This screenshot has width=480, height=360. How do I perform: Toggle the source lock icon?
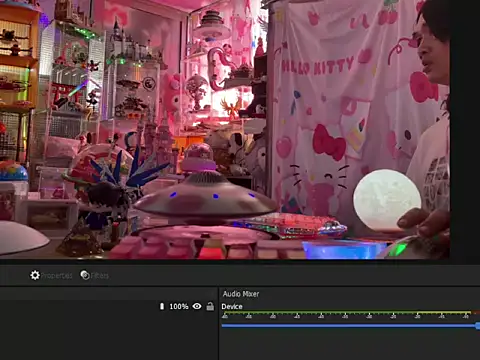click(210, 306)
